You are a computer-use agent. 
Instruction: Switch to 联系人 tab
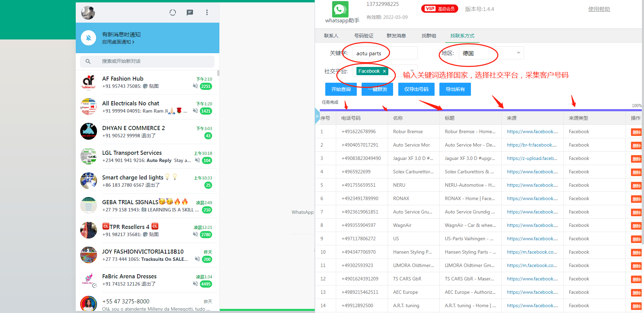tap(331, 36)
